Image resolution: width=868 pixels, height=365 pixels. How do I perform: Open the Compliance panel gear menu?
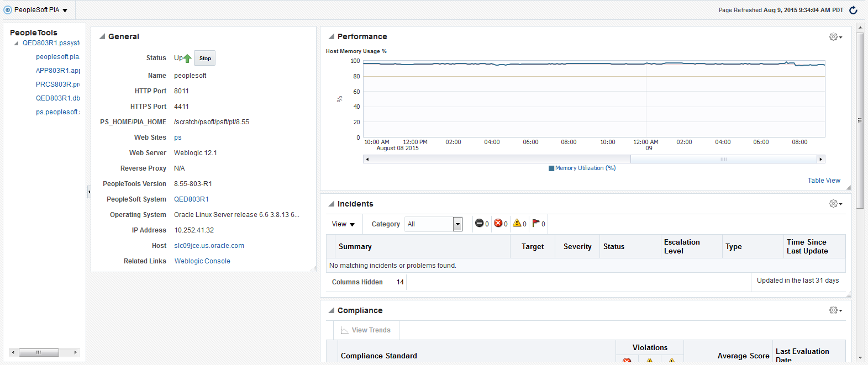pos(835,310)
